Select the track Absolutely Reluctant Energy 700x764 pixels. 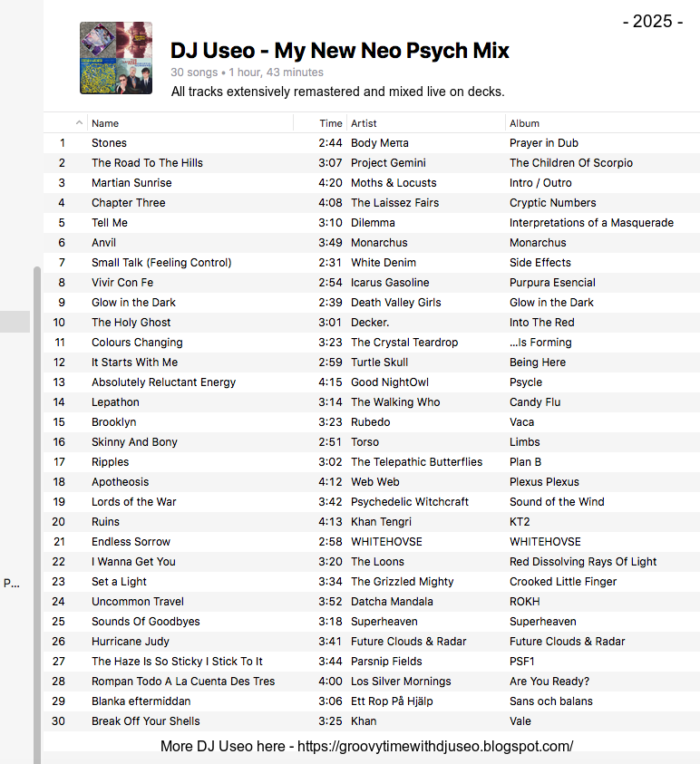point(372,382)
